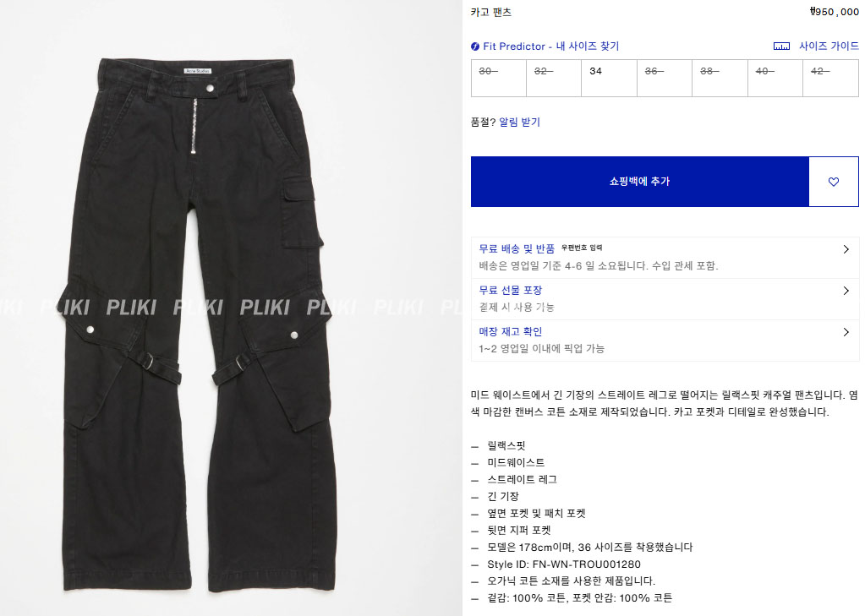Click the heart wishlist icon
The height and width of the screenshot is (616, 865).
833,182
